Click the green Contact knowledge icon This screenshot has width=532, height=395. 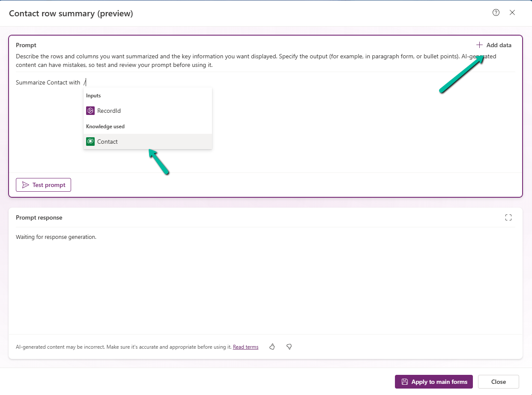[x=90, y=141]
